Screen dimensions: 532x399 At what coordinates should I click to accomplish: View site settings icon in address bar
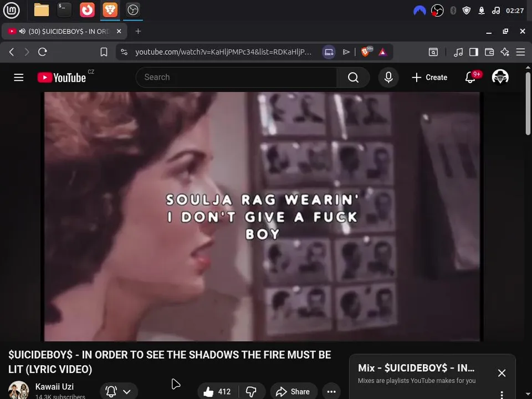[124, 52]
